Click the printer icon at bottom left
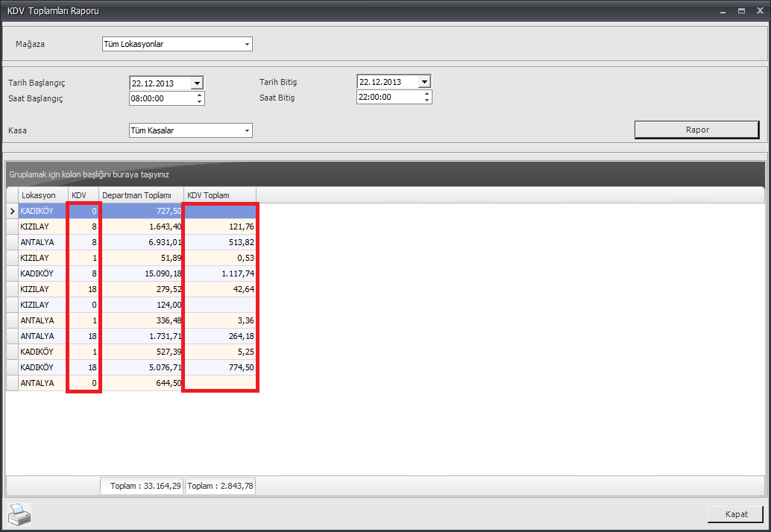 point(20,514)
